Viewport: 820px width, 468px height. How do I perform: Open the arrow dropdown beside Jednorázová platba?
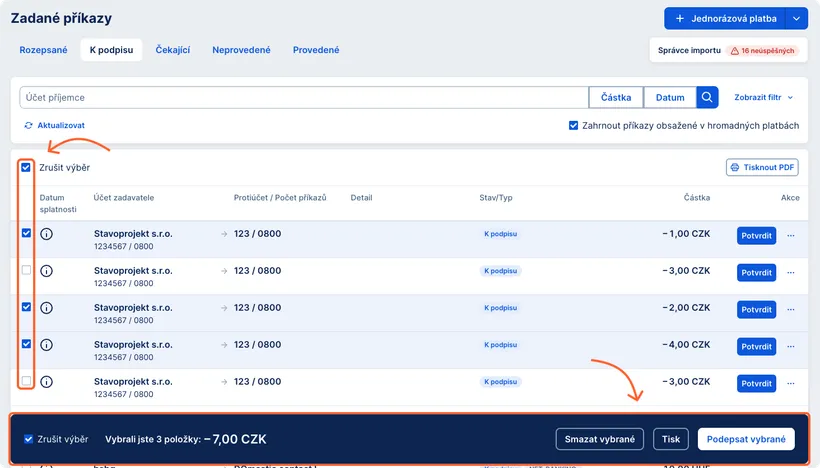click(x=797, y=18)
